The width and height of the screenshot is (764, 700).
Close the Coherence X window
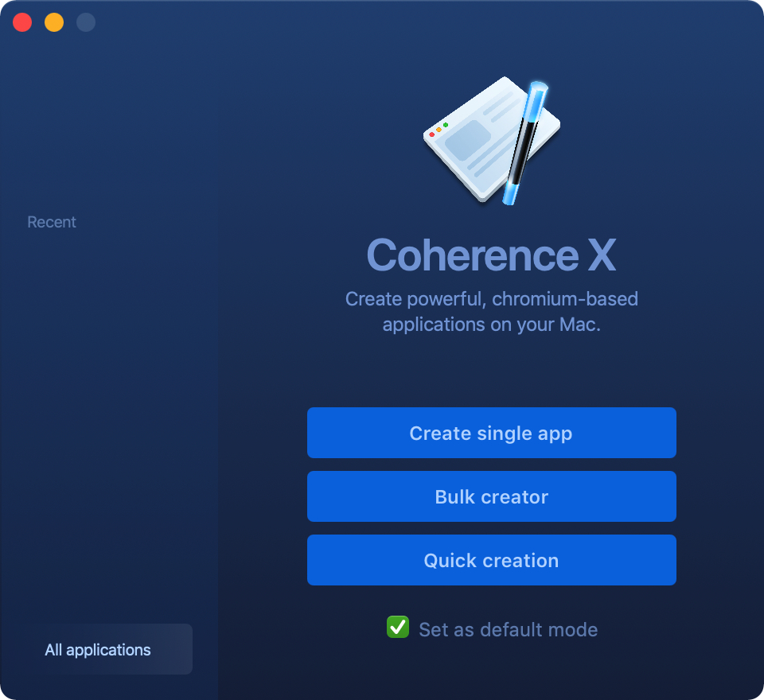22,22
